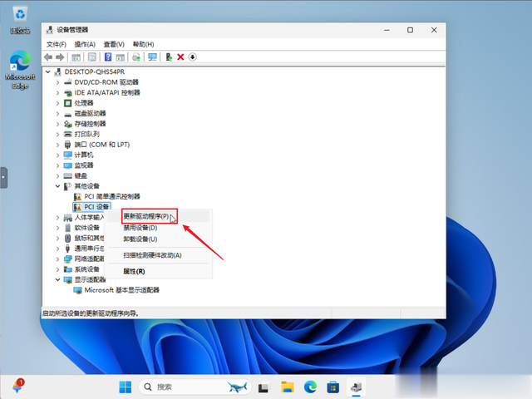Image resolution: width=532 pixels, height=399 pixels.
Task: Select the 网络适配器 row label
Action: 89,259
